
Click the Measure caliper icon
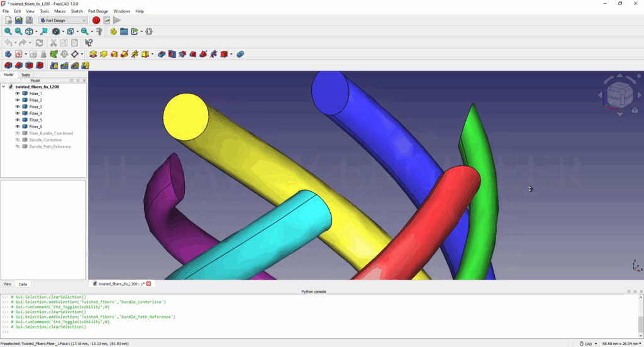coord(99,31)
